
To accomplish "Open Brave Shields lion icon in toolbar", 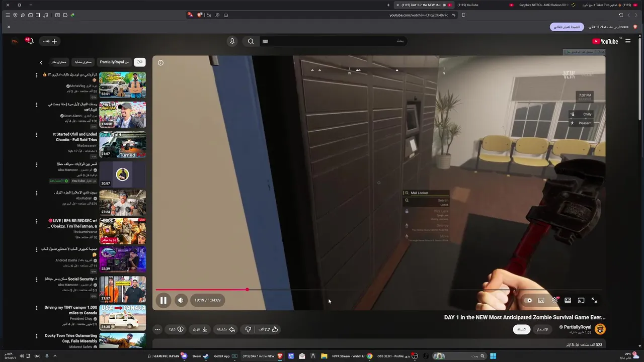I will tap(199, 15).
